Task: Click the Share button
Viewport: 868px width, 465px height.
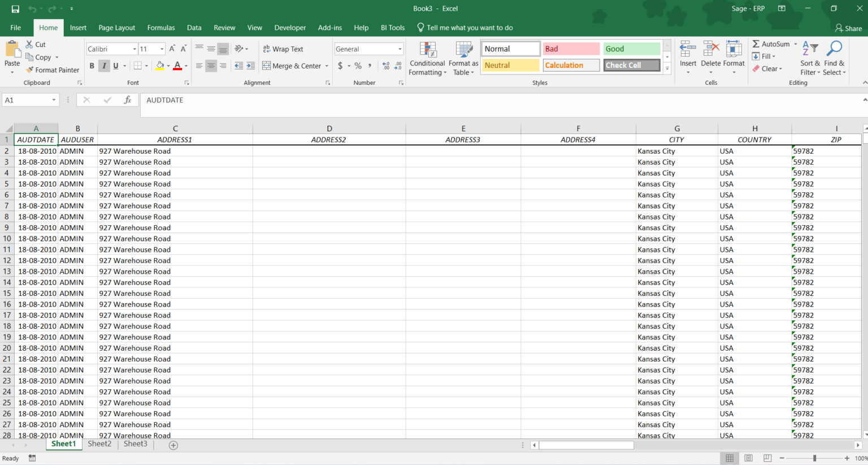Action: [x=848, y=28]
